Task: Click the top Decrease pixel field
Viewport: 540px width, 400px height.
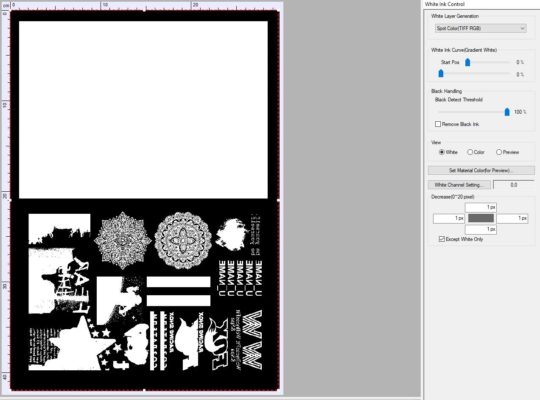Action: click(x=481, y=207)
